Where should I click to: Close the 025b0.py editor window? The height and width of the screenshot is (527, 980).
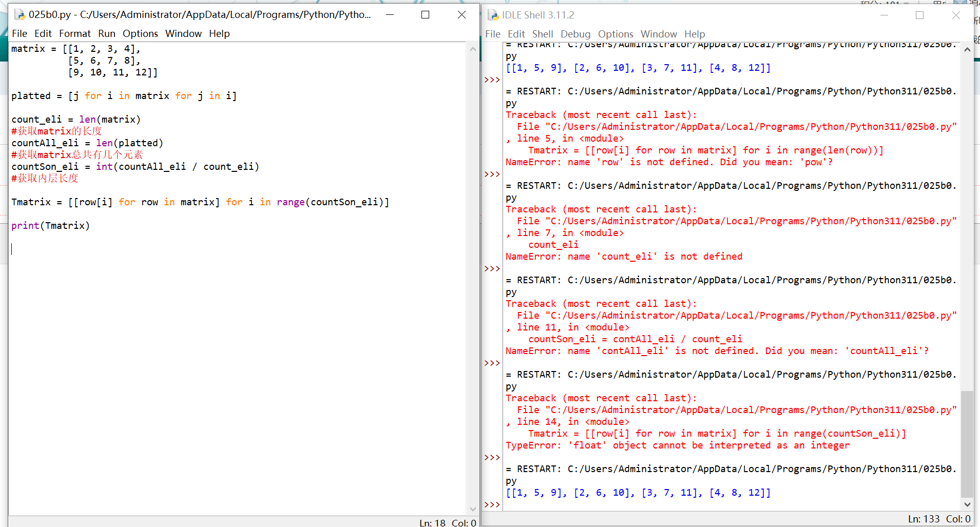(x=462, y=14)
